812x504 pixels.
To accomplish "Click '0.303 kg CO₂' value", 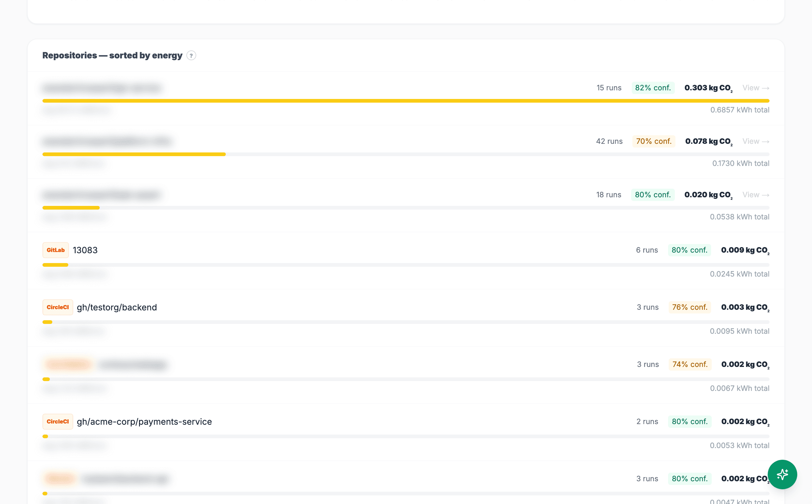I will click(x=709, y=88).
